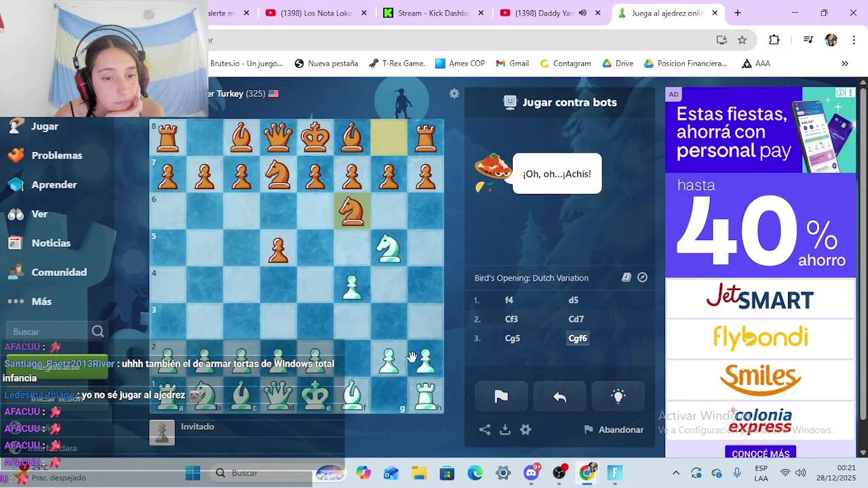Select move Cf3 in move list

(x=511, y=319)
